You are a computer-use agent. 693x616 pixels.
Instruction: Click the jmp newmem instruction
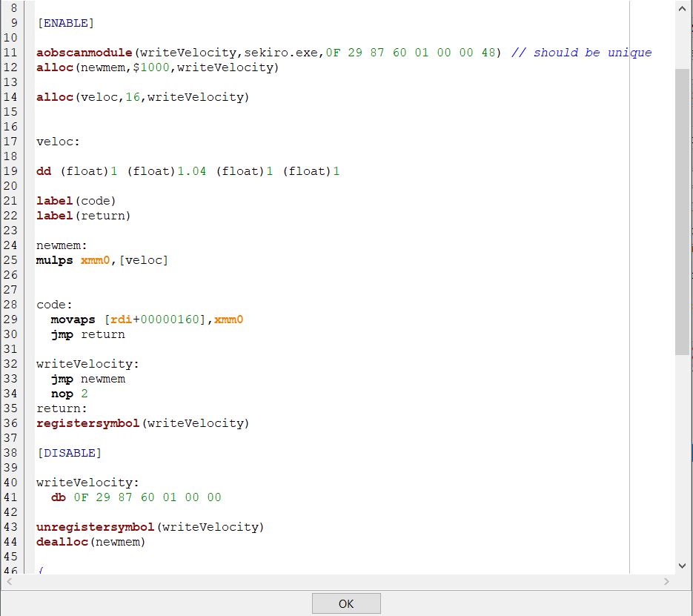89,378
